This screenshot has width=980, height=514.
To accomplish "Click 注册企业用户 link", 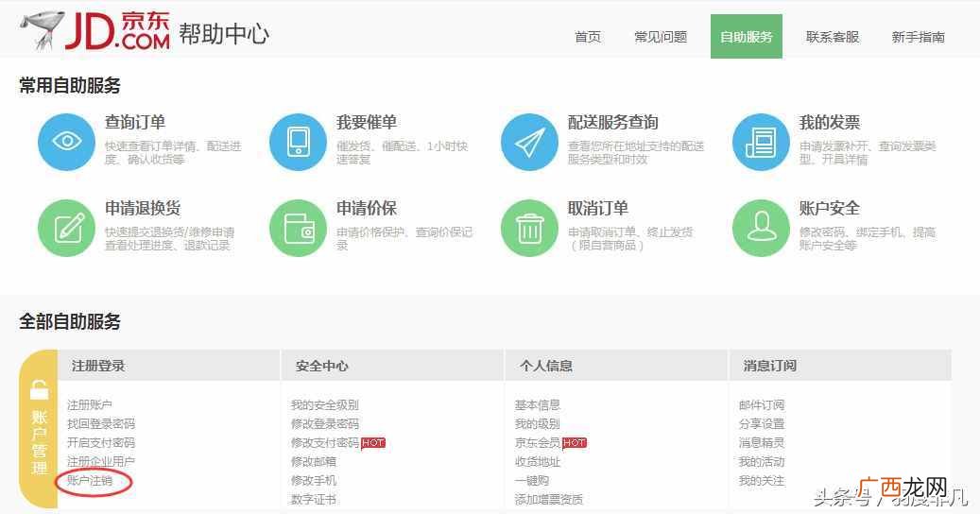I will pyautogui.click(x=100, y=461).
